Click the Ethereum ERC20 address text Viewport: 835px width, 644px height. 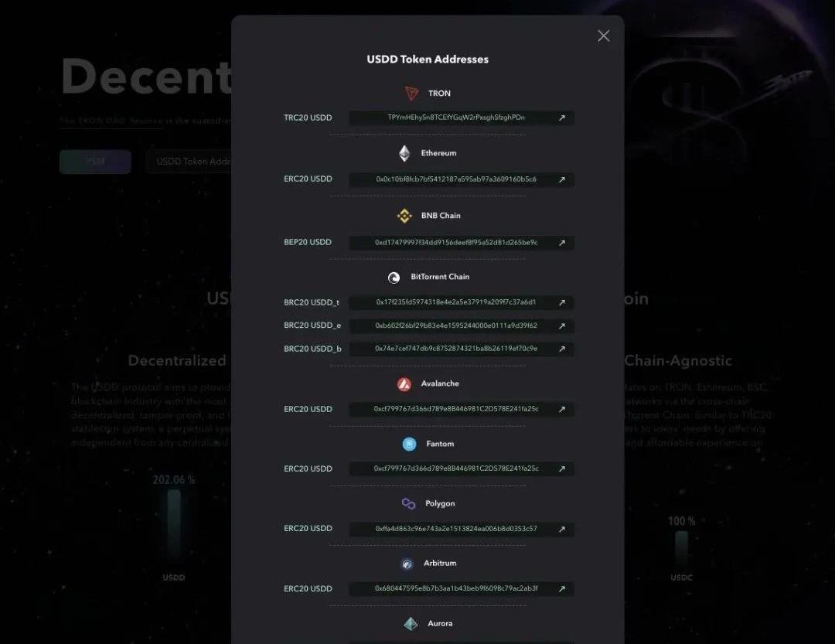click(456, 179)
